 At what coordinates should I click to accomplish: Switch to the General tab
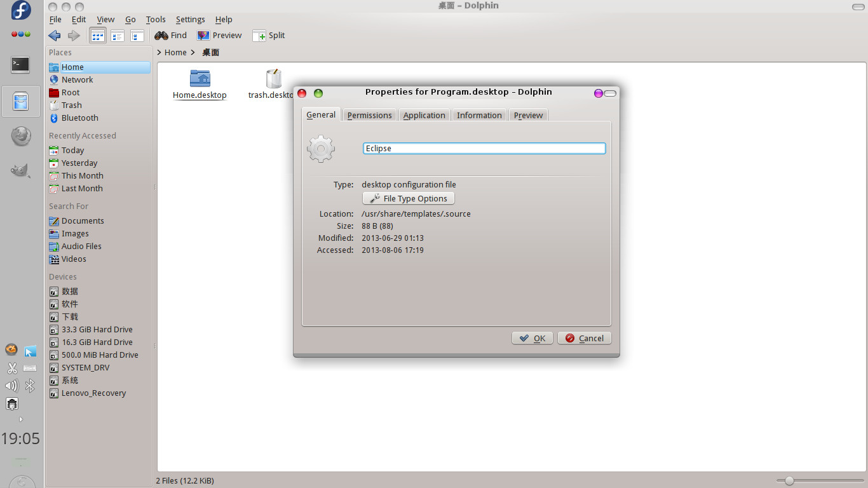pos(321,114)
